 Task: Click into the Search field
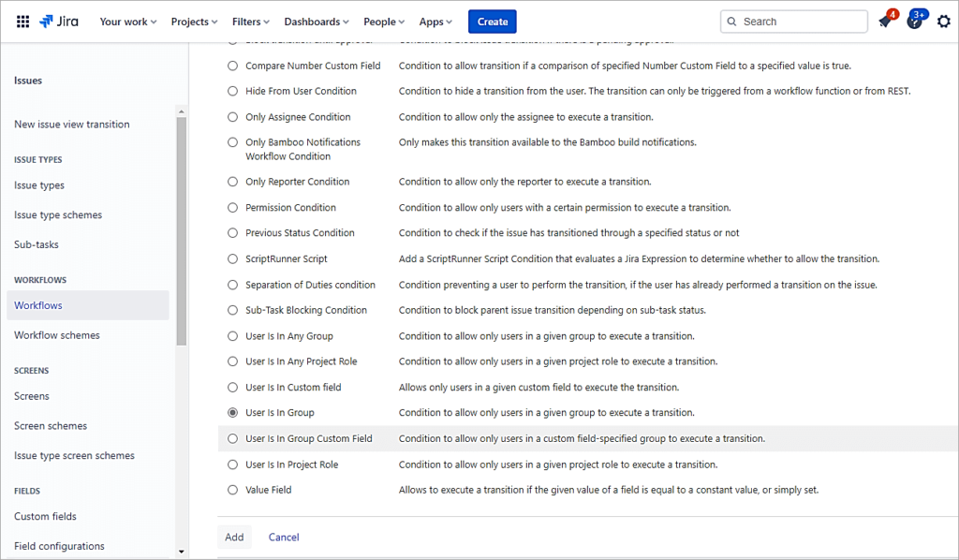(x=794, y=21)
